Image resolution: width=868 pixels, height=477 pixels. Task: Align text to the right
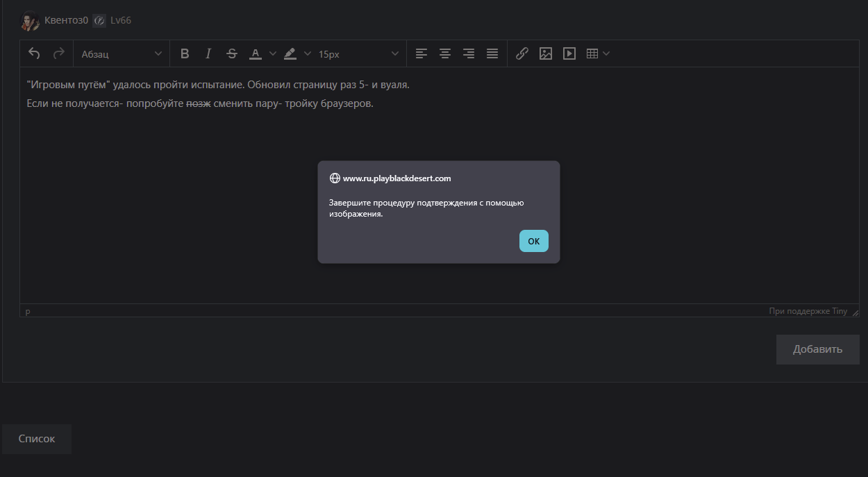tap(469, 53)
